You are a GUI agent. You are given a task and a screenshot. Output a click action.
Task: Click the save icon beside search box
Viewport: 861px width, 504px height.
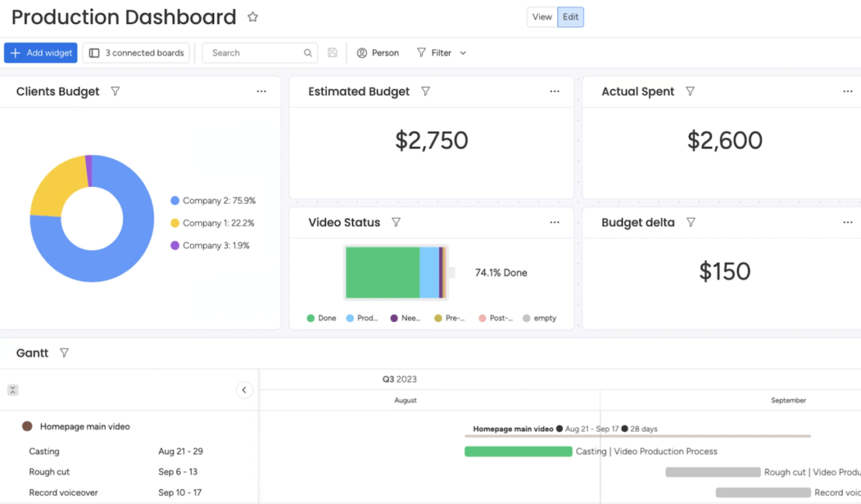tap(333, 53)
